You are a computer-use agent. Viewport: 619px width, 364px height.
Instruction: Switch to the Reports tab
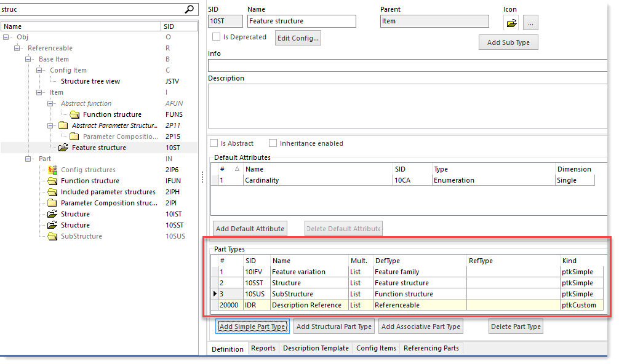263,348
